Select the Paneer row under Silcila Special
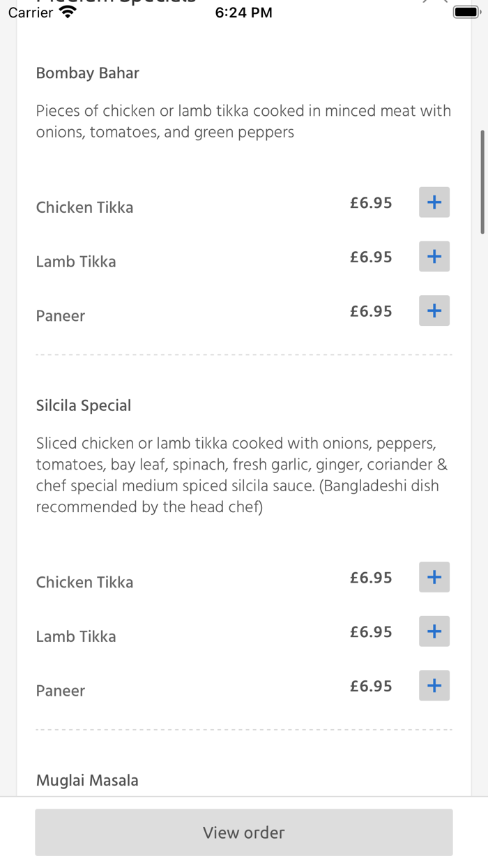The width and height of the screenshot is (488, 868). click(60, 690)
